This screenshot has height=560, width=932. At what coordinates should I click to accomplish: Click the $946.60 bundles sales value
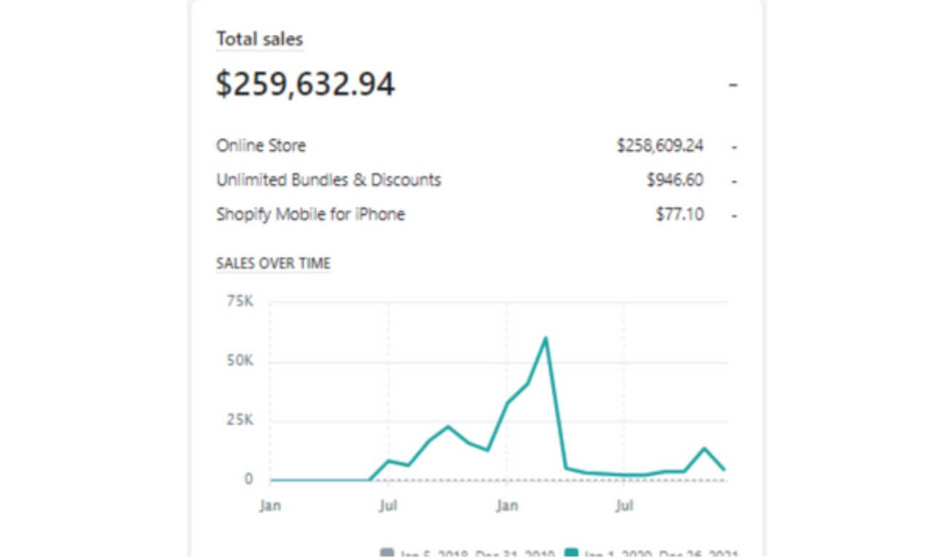674,180
